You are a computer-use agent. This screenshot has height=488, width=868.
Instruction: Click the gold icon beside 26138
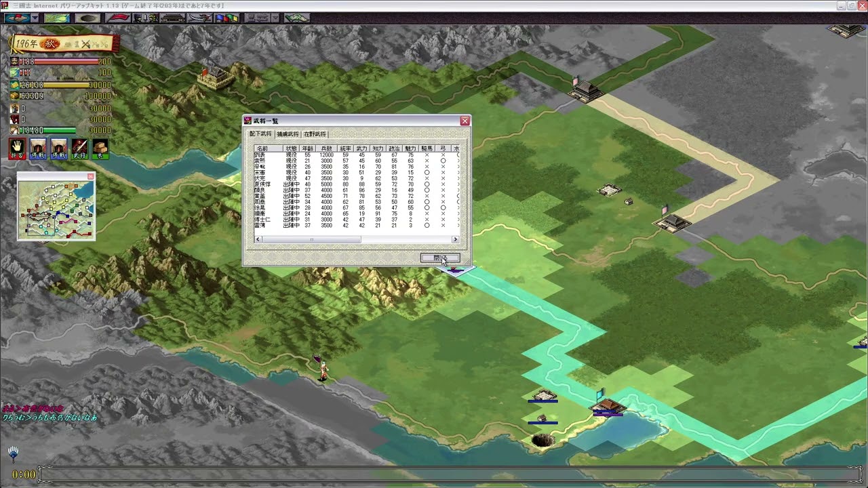(14, 85)
